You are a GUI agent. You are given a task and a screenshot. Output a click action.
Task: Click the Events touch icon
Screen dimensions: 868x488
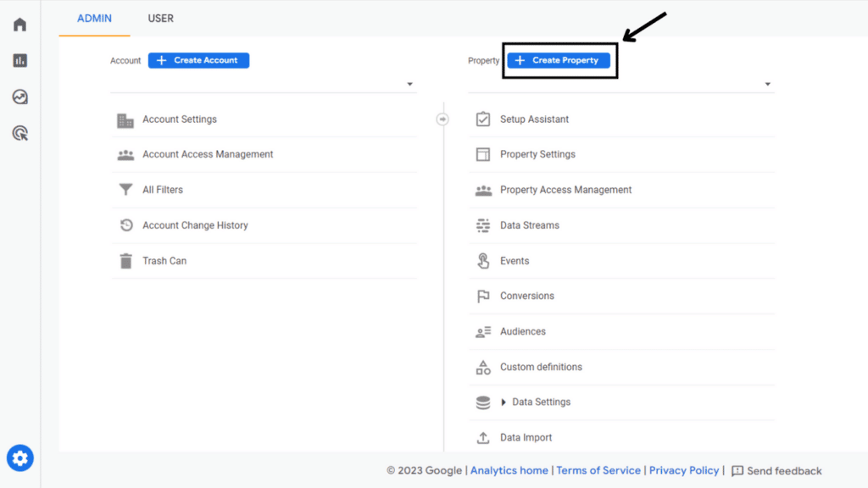483,261
